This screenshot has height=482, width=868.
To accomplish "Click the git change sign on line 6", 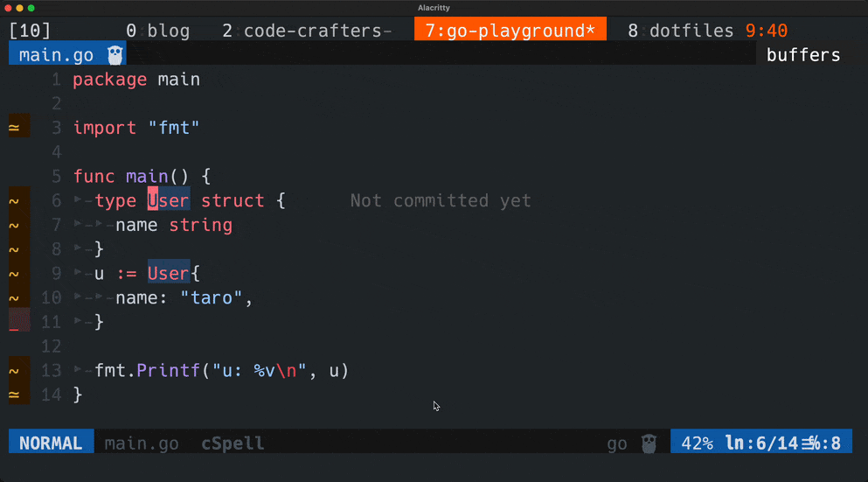I will pos(14,201).
